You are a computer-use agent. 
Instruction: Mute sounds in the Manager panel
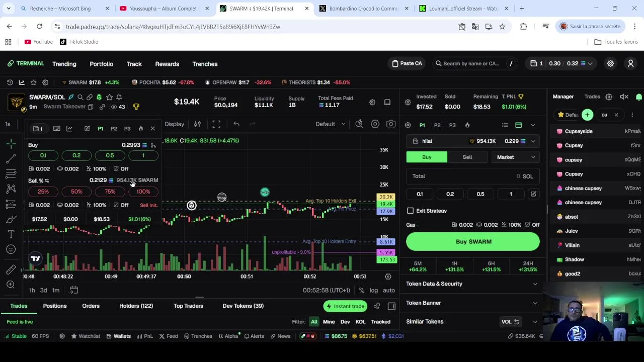tap(624, 97)
